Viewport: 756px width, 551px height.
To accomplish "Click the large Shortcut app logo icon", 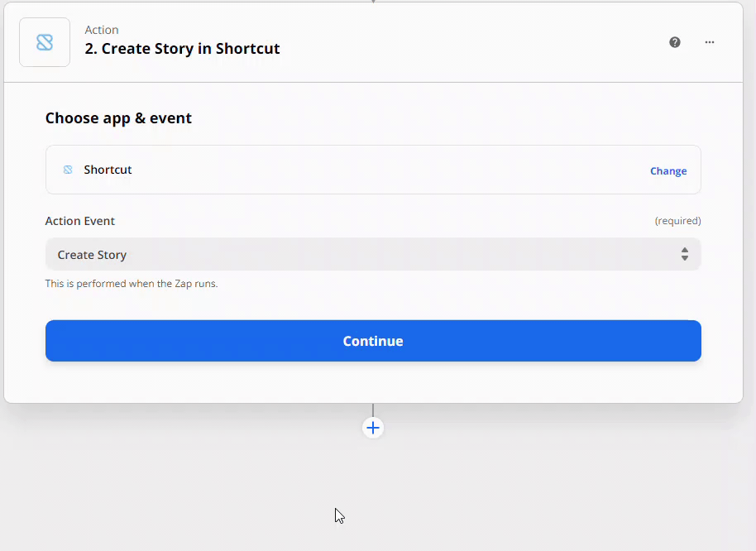I will (x=45, y=42).
